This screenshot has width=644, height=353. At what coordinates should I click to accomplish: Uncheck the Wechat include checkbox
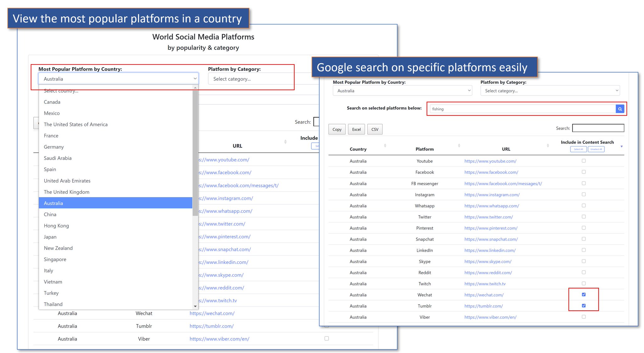[x=584, y=295]
